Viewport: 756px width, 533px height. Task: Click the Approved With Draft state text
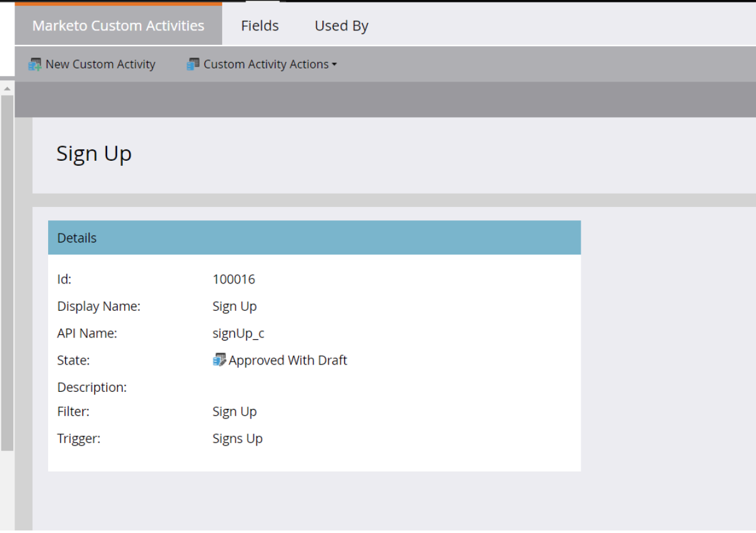tap(287, 360)
